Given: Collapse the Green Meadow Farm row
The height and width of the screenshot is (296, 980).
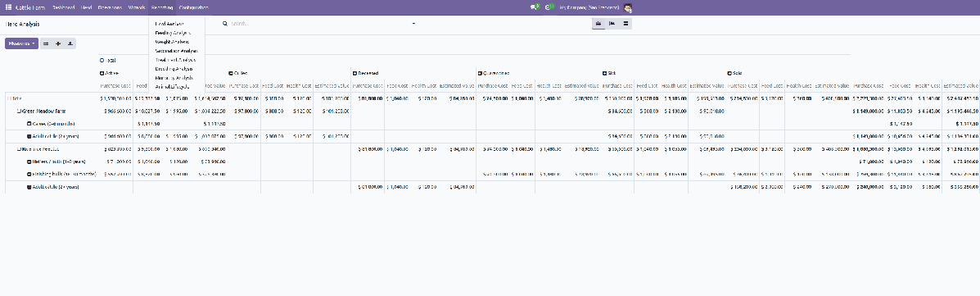Looking at the screenshot, I should [x=41, y=111].
